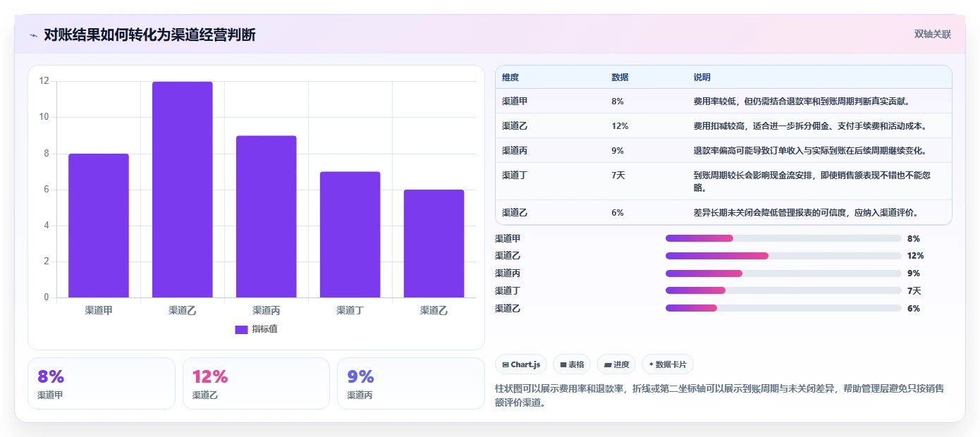Click the 7天 value beside progress bar
Viewport: 980px width, 437px height.
tap(914, 290)
